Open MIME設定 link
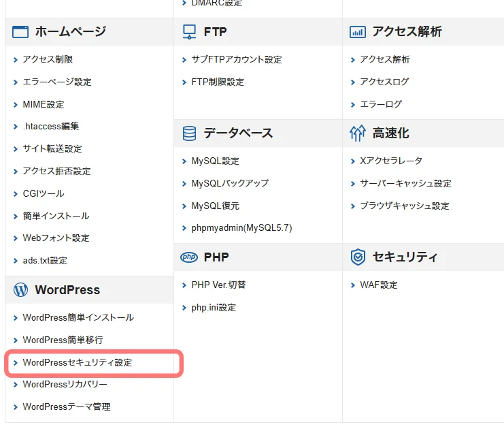504x431 pixels. click(44, 104)
